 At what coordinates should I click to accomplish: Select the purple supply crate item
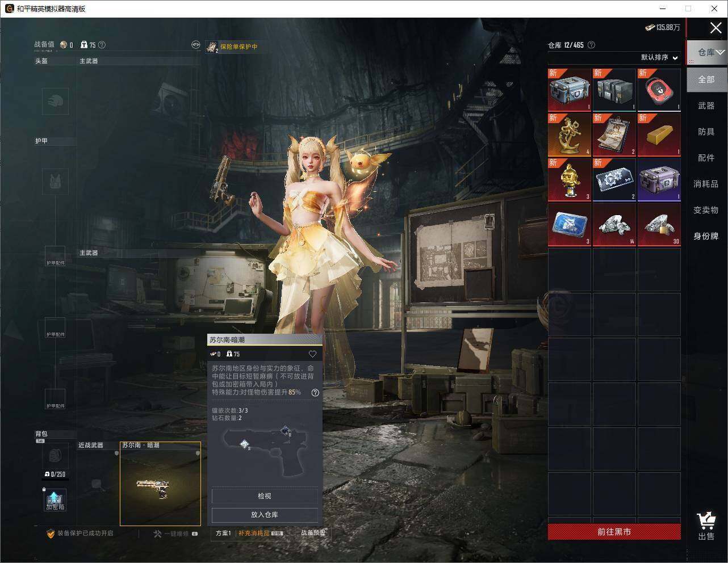pyautogui.click(x=659, y=179)
